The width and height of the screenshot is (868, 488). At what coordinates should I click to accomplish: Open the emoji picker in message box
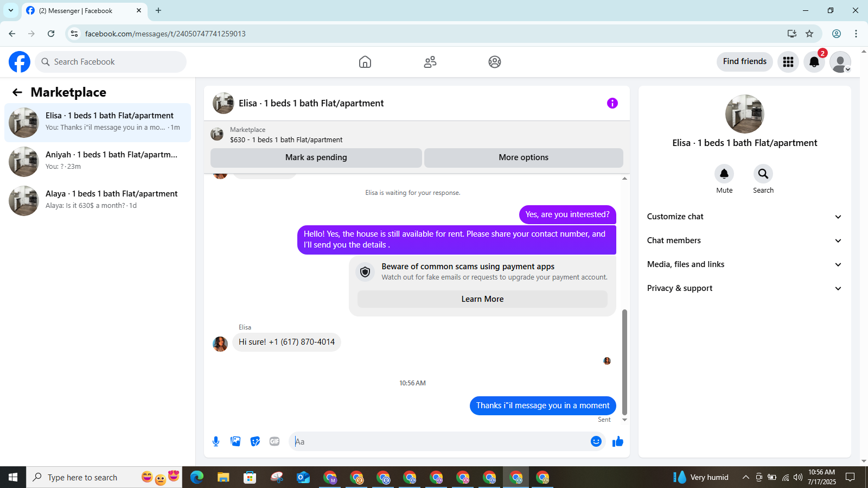pyautogui.click(x=596, y=441)
